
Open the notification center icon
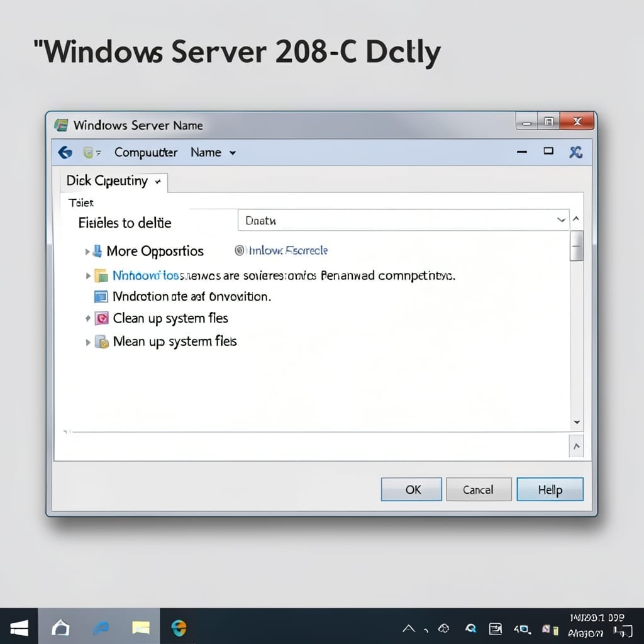(623, 631)
